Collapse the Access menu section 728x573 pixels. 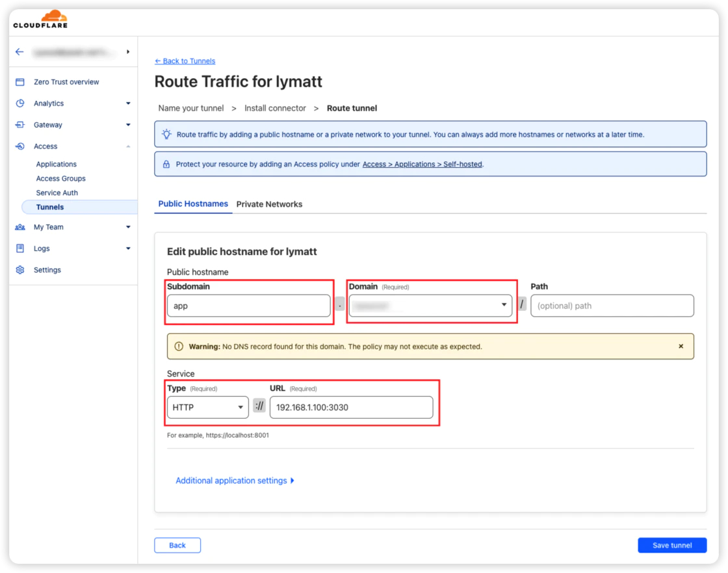(x=128, y=146)
